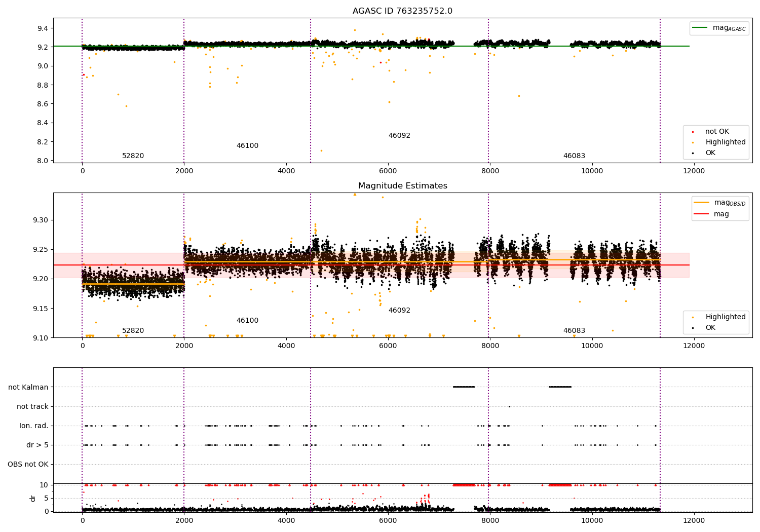
Task: Click obsid label 46083 in Magnitude Estimates plot
Action: coord(574,331)
